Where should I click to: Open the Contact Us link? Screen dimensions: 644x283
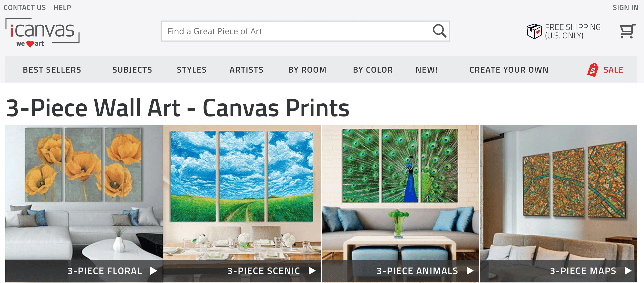click(x=25, y=8)
